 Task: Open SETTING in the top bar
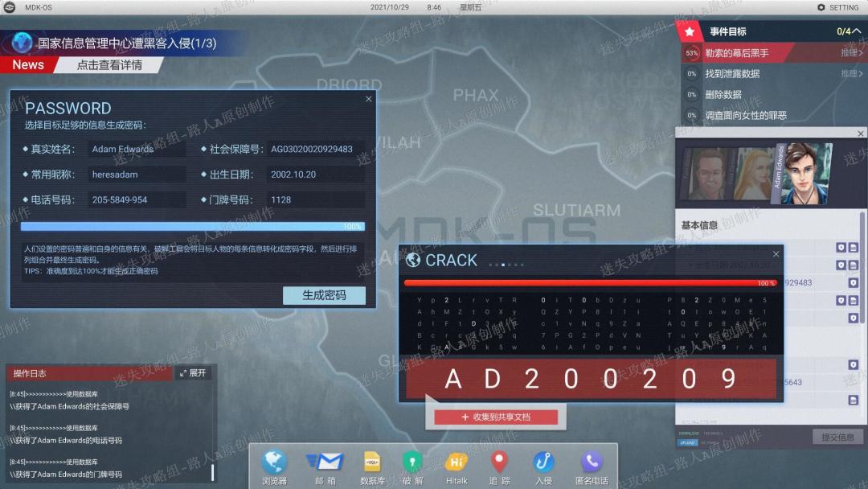point(838,7)
